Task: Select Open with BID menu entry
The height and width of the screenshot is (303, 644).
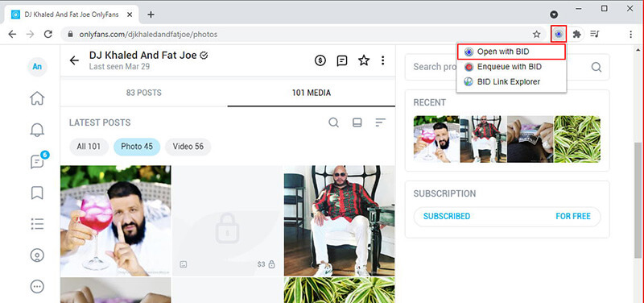Action: tap(511, 52)
